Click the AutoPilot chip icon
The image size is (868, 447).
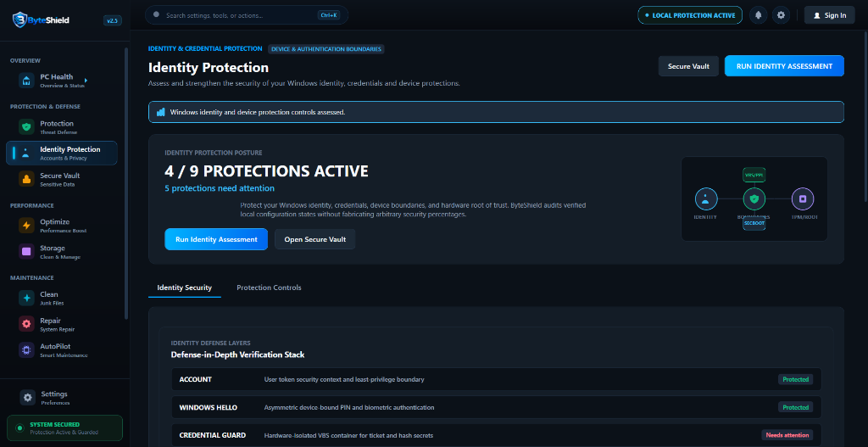[x=26, y=350]
